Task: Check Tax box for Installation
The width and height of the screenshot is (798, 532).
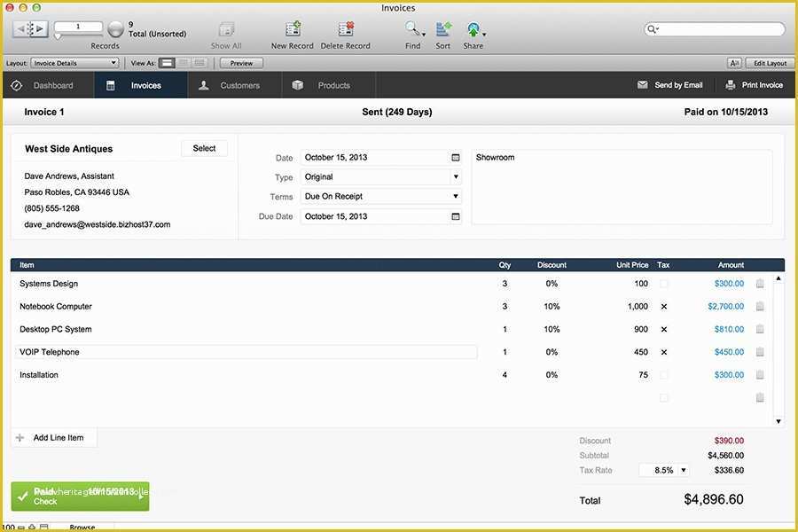Action: point(663,375)
